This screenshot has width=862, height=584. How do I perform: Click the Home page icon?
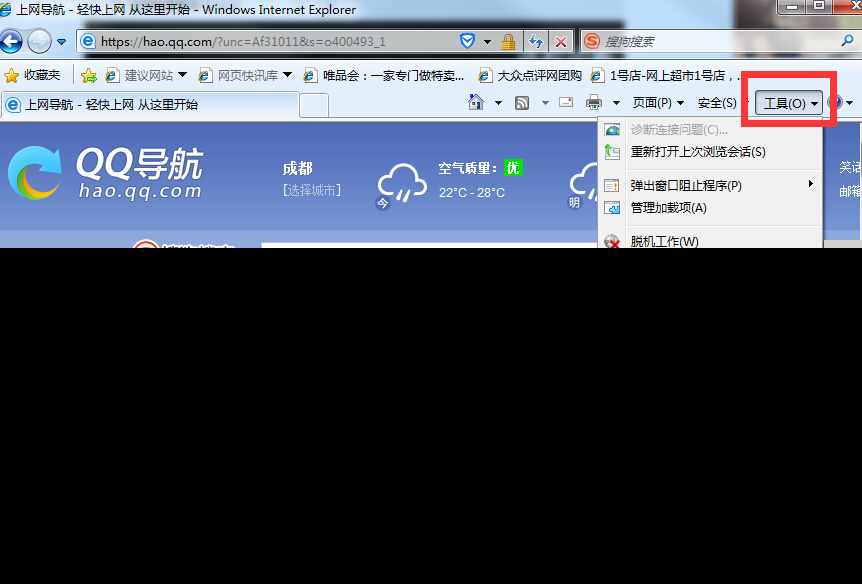[x=476, y=102]
